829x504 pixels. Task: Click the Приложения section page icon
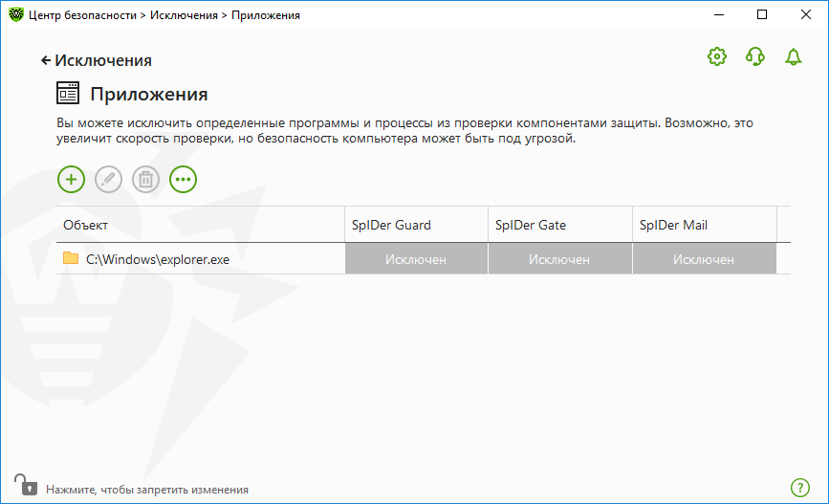coord(68,93)
